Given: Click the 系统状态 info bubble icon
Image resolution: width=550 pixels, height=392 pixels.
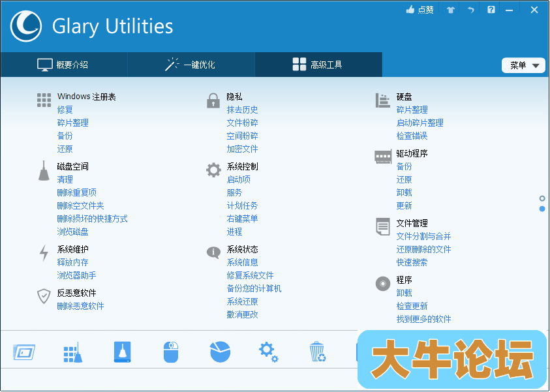Looking at the screenshot, I should (x=213, y=252).
